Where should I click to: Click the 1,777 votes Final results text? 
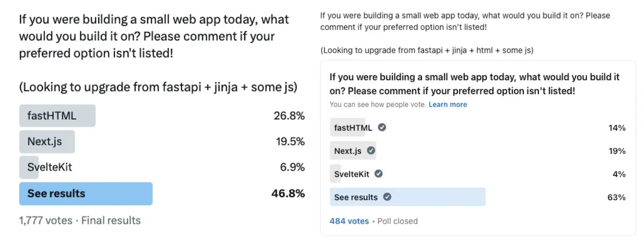pos(80,220)
